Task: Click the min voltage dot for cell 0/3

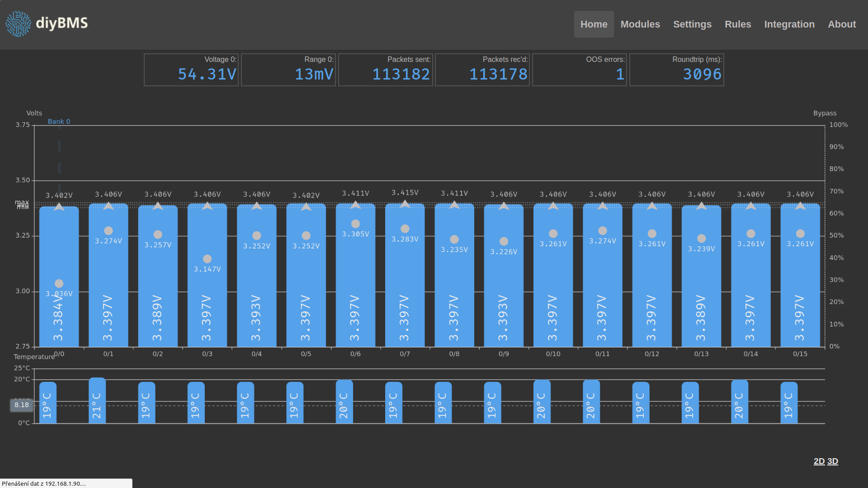Action: pos(207,259)
